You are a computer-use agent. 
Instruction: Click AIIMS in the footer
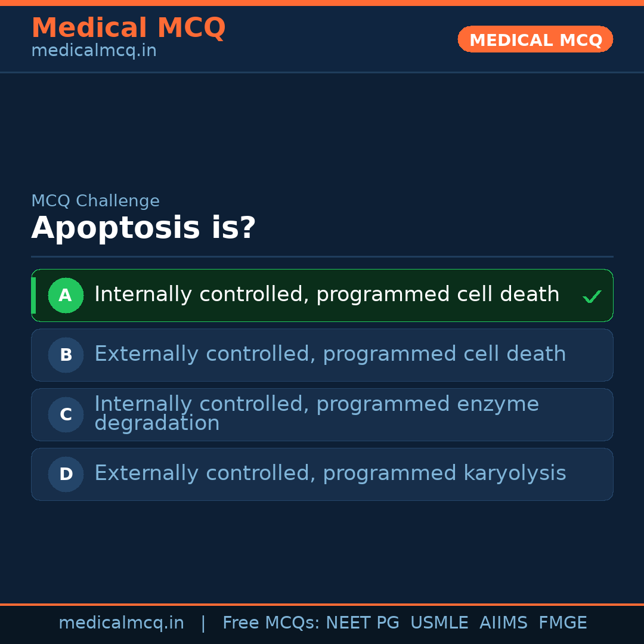(503, 623)
